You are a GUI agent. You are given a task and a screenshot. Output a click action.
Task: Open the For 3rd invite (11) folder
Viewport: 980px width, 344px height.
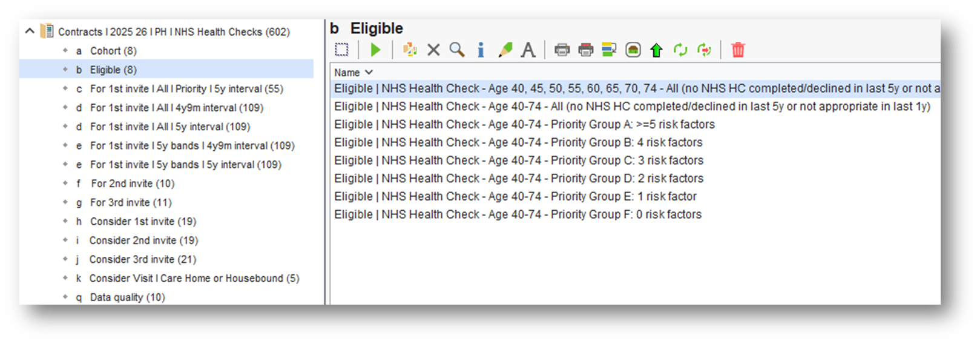click(x=131, y=202)
